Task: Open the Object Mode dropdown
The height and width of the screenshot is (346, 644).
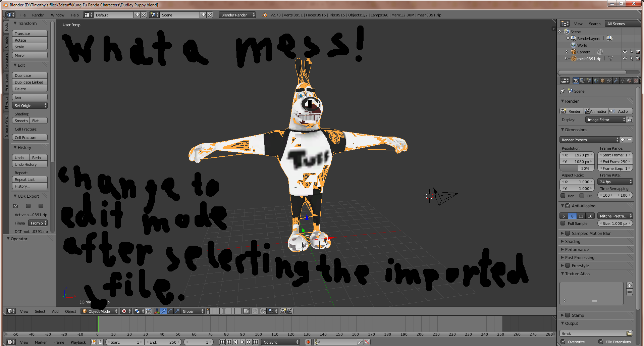Action: (100, 311)
